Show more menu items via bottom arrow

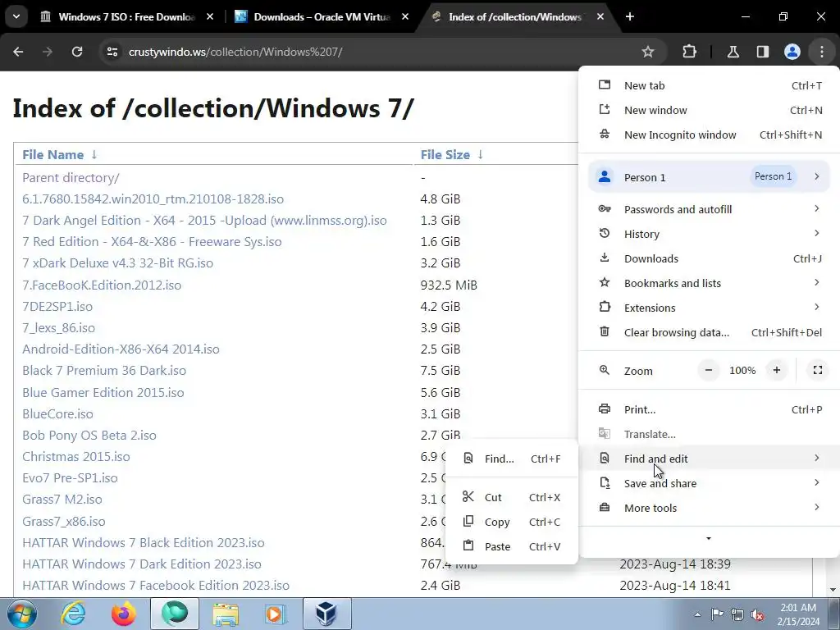click(x=709, y=538)
